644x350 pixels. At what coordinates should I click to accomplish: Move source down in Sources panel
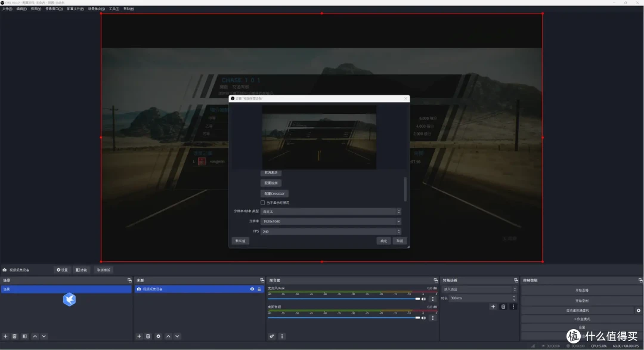177,336
